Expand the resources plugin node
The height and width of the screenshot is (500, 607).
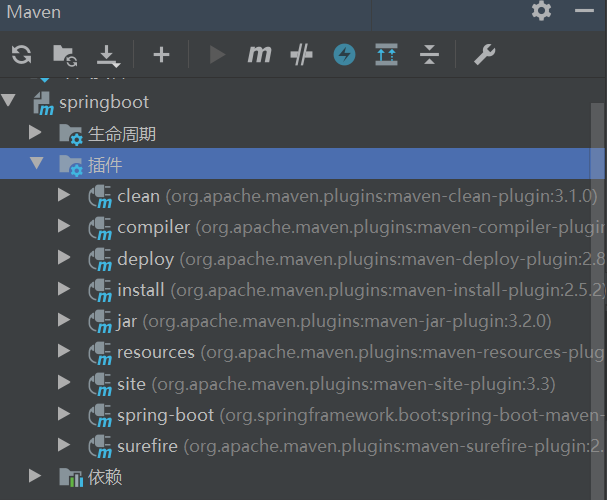coord(64,351)
